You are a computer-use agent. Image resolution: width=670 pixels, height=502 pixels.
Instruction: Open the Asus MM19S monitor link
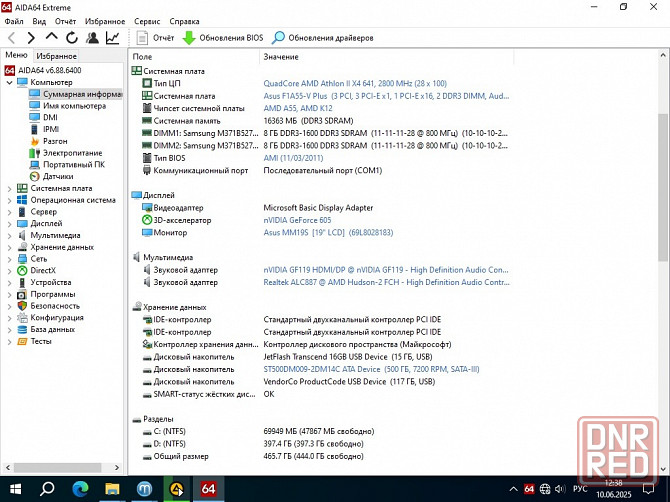[328, 232]
